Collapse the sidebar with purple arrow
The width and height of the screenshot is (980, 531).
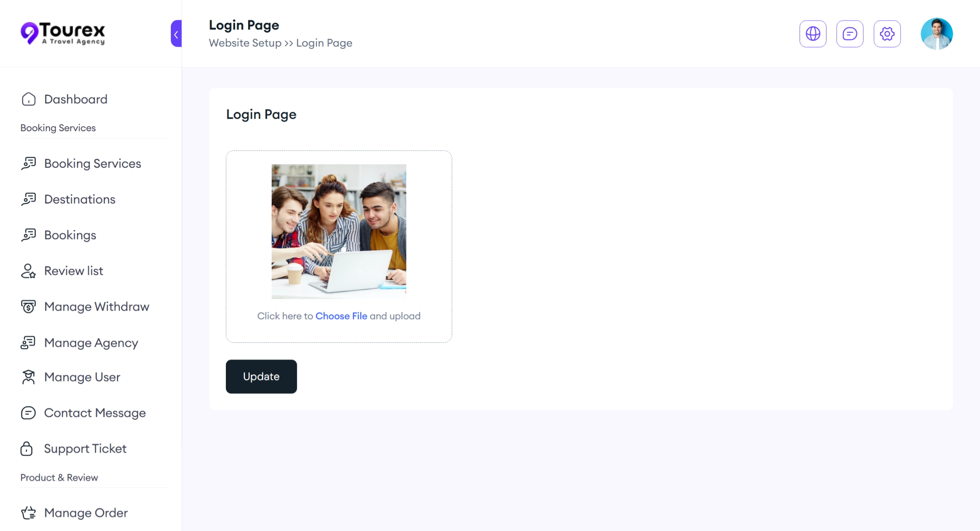pos(176,34)
